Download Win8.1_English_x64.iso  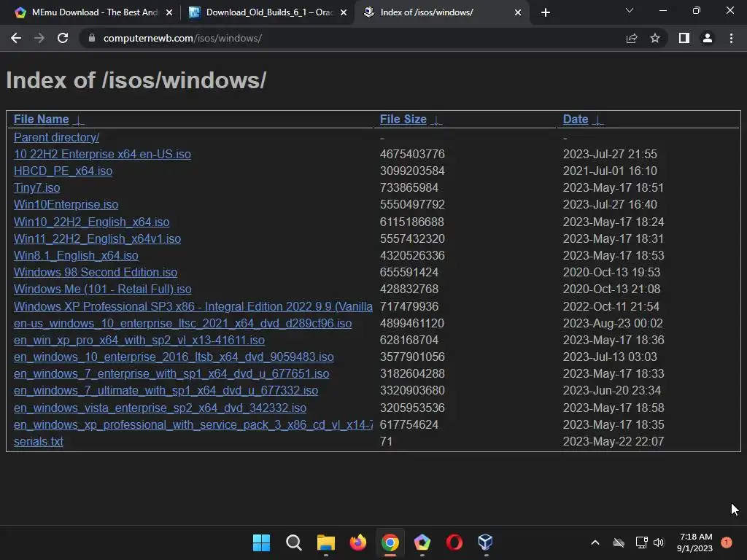click(76, 255)
